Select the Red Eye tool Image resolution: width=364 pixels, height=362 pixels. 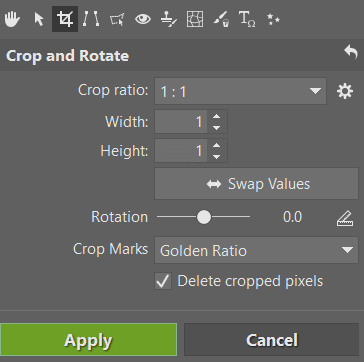143,19
